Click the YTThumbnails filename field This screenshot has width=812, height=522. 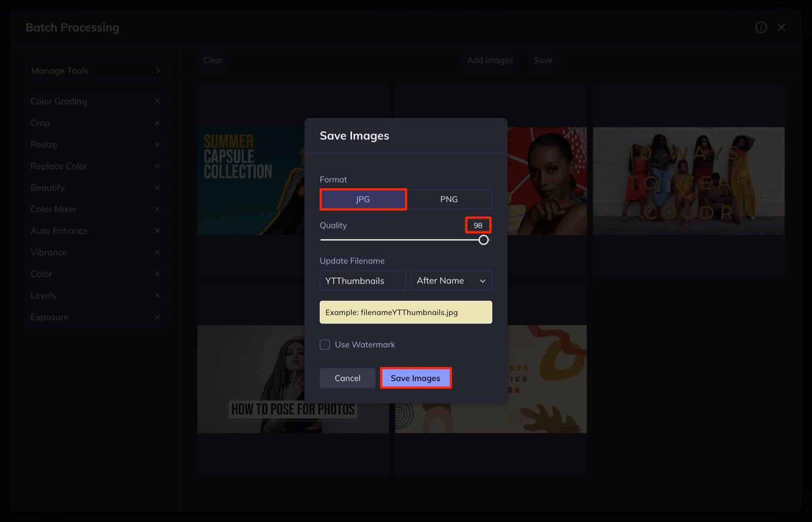point(362,280)
